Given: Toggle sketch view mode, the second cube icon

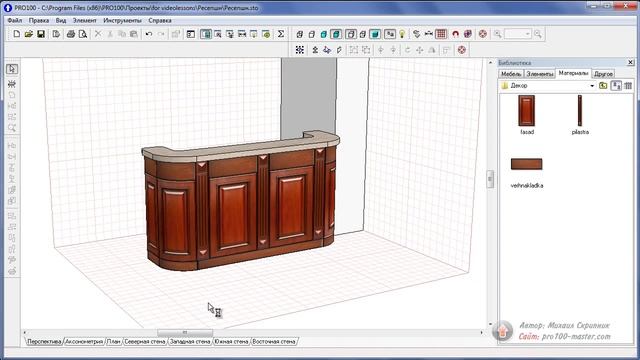Looking at the screenshot, I should coord(312,34).
